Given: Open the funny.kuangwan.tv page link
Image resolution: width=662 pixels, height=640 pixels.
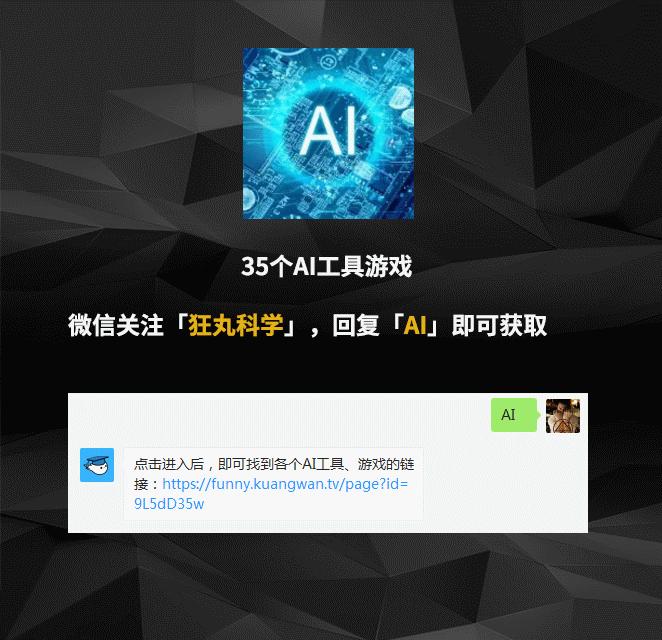Looking at the screenshot, I should point(285,484).
